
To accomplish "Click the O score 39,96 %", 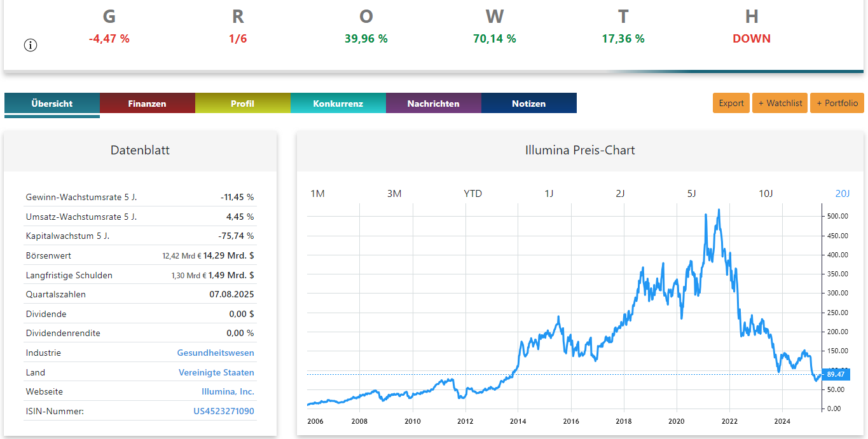I will (366, 39).
